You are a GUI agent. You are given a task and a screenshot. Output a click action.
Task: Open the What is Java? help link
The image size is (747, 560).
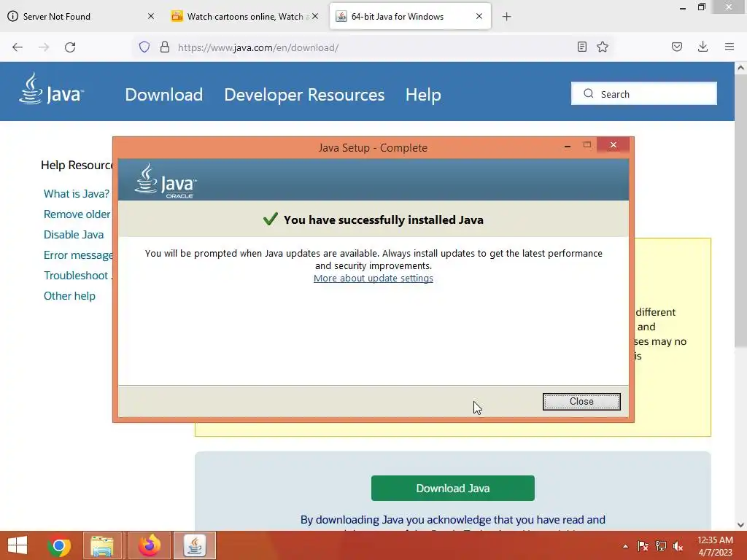tap(76, 194)
